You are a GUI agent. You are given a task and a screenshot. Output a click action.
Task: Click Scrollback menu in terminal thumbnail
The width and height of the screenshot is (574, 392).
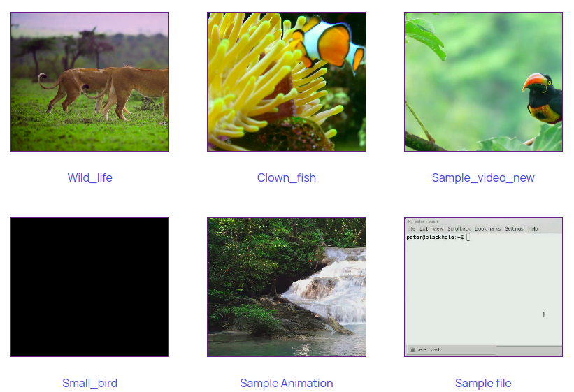(459, 229)
